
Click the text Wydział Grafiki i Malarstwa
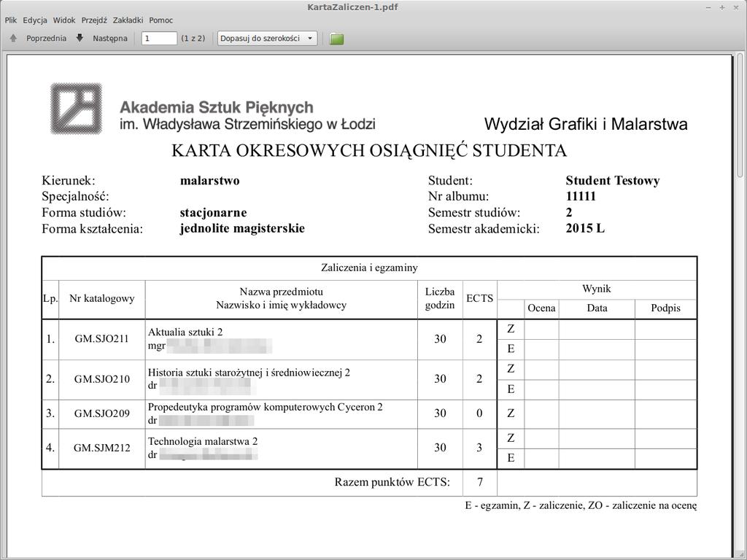(586, 124)
